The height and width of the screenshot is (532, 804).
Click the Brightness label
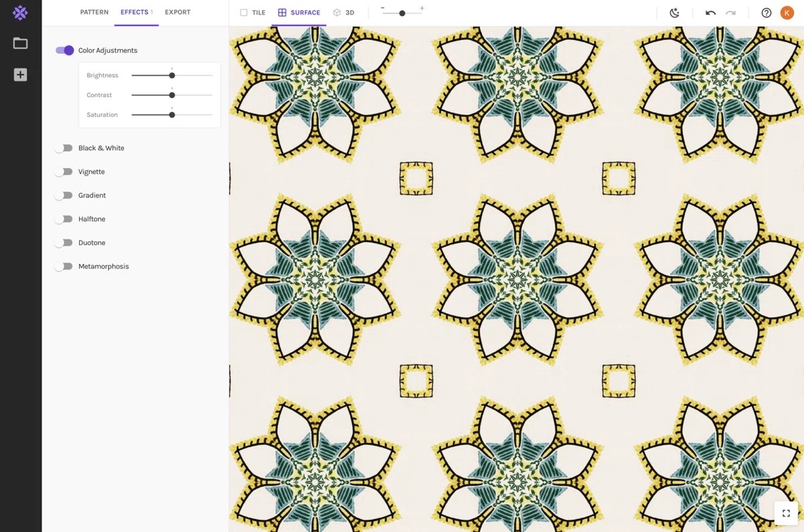[x=103, y=76]
